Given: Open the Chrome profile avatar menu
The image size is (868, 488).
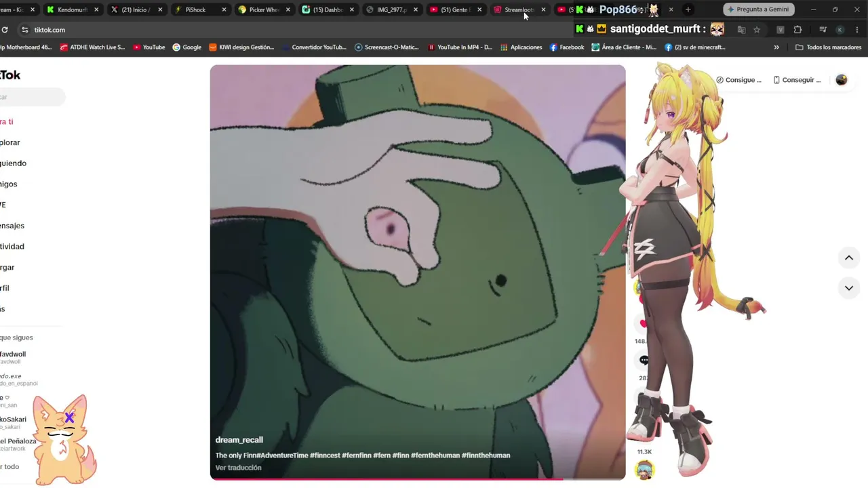Looking at the screenshot, I should (x=840, y=30).
